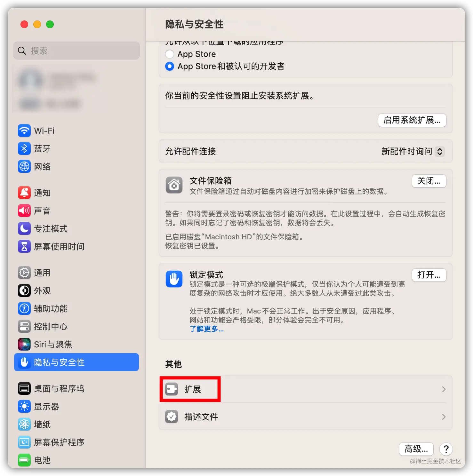Screen dimensions: 473x476
Task: Click the Bluetooth (蓝牙) icon
Action: 24,148
